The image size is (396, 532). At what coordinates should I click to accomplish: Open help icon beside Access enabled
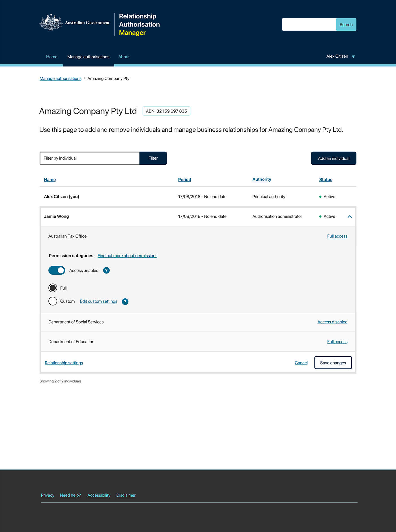[106, 270]
